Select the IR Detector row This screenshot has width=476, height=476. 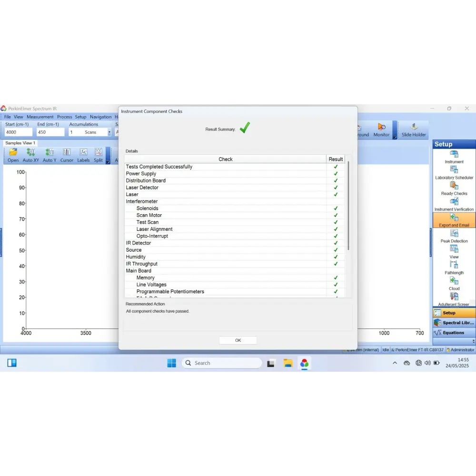234,243
